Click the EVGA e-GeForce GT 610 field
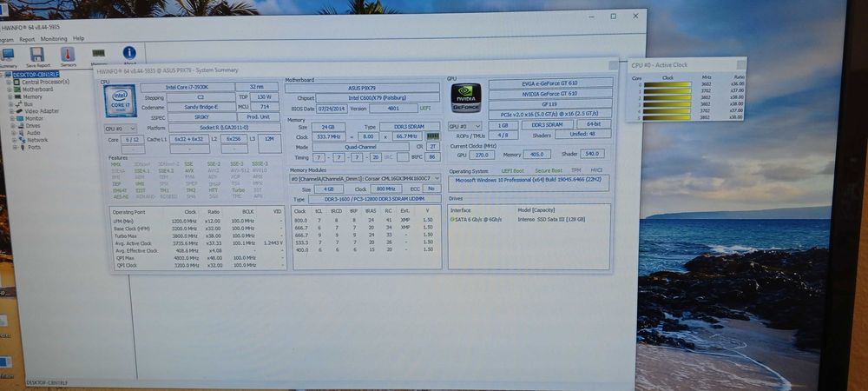 [x=551, y=83]
